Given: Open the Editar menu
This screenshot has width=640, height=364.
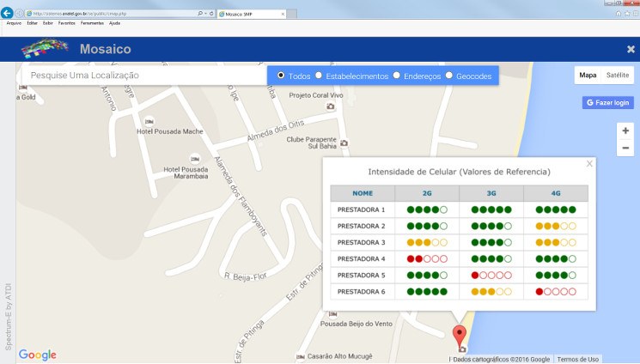Looking at the screenshot, I should click(x=33, y=23).
